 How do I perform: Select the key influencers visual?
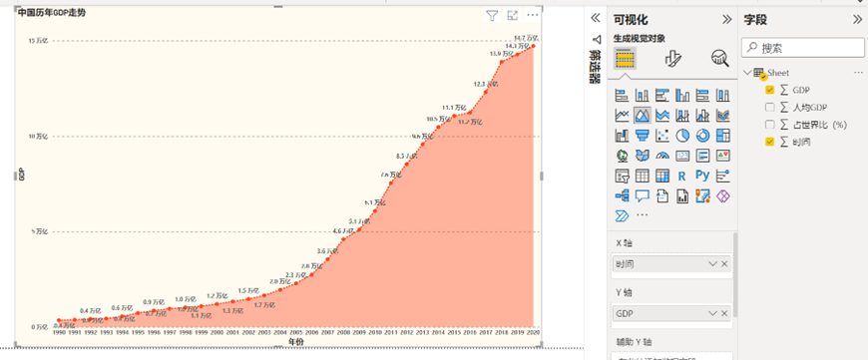723,176
